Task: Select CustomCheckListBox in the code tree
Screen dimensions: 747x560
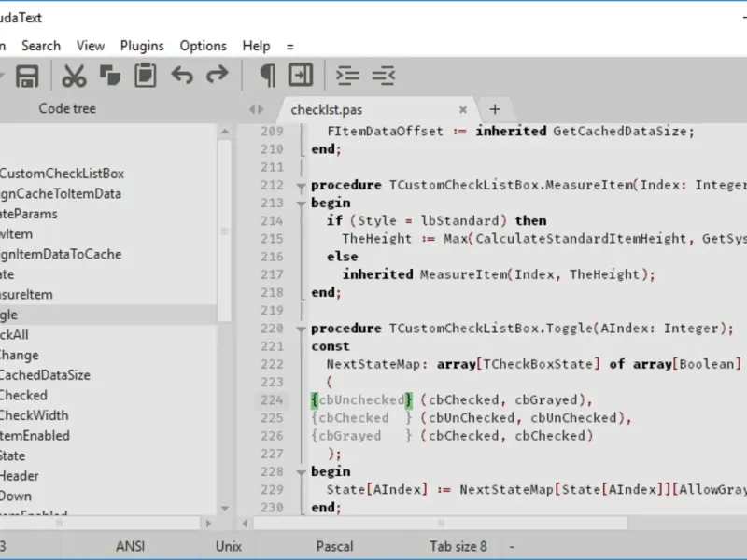Action: point(62,174)
